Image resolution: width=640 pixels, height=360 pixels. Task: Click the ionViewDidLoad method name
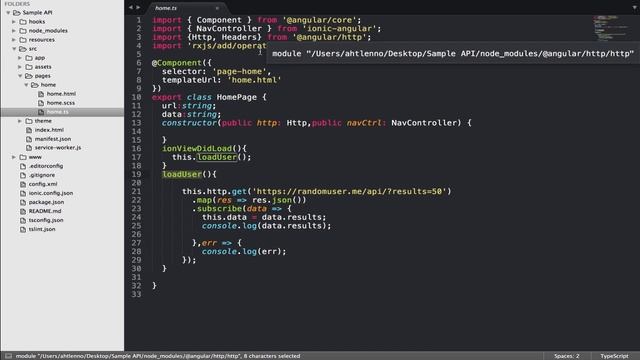(x=197, y=149)
